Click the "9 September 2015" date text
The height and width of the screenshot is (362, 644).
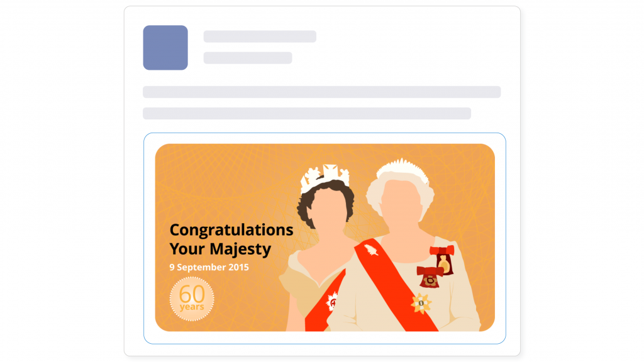click(x=209, y=267)
